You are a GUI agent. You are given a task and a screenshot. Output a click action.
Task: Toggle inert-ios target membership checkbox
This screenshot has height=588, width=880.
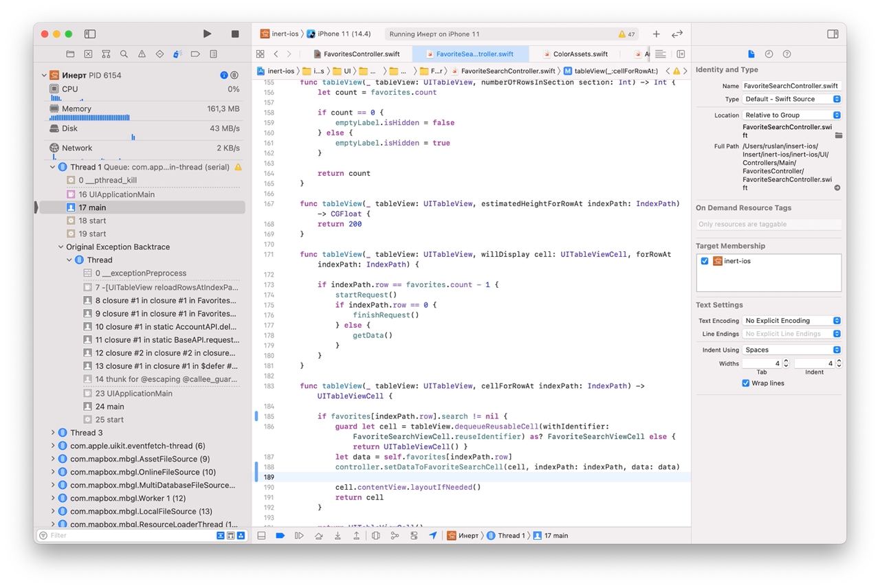(705, 261)
